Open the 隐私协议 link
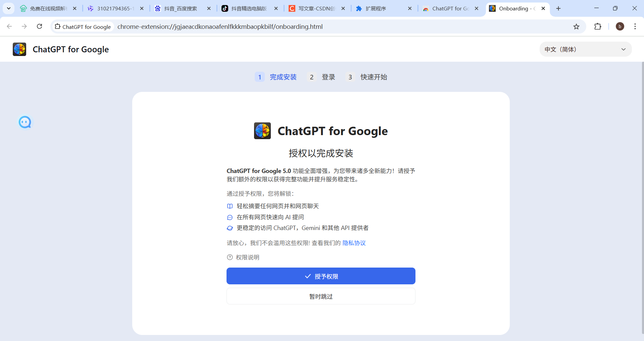 coord(354,243)
